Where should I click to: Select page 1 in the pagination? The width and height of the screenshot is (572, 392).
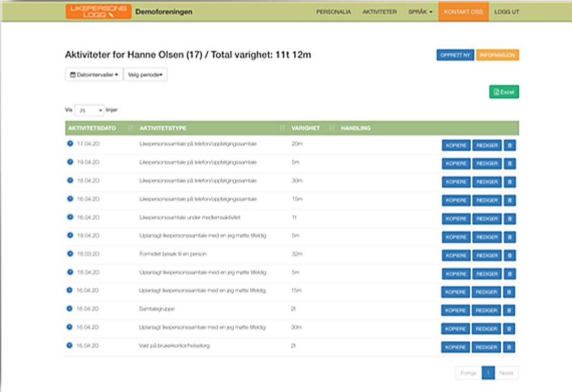[x=488, y=373]
